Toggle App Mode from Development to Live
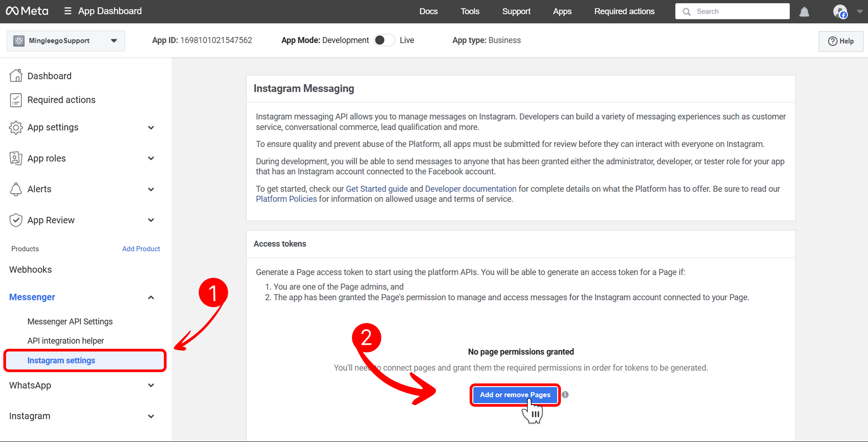Screen dimensions: 868x442 (384, 40)
